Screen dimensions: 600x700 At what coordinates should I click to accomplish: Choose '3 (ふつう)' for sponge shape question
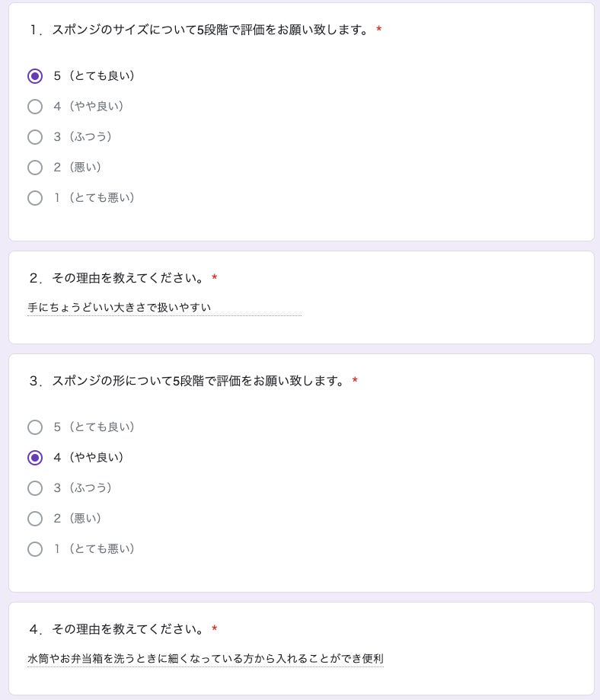coord(35,488)
